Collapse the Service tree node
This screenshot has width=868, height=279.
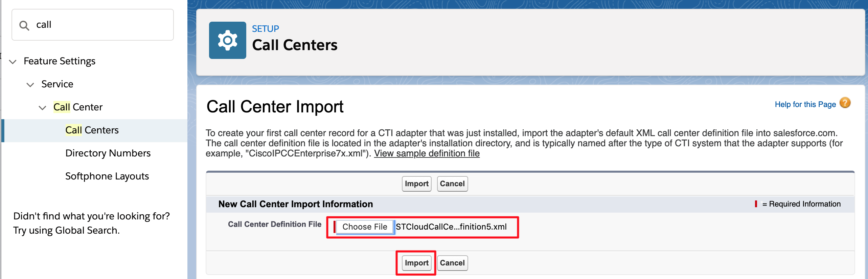[30, 85]
